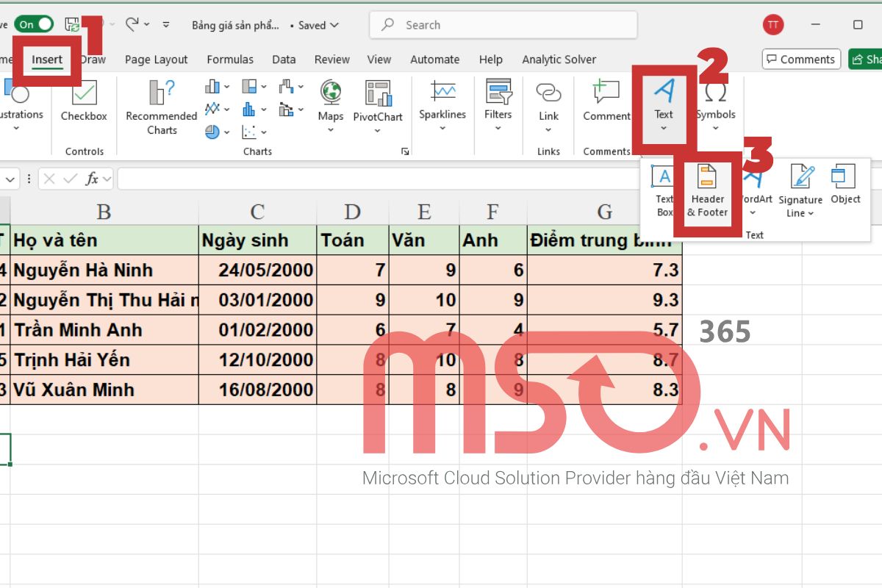Switch to the Page Layout tab
The height and width of the screenshot is (588, 882).
tap(156, 60)
